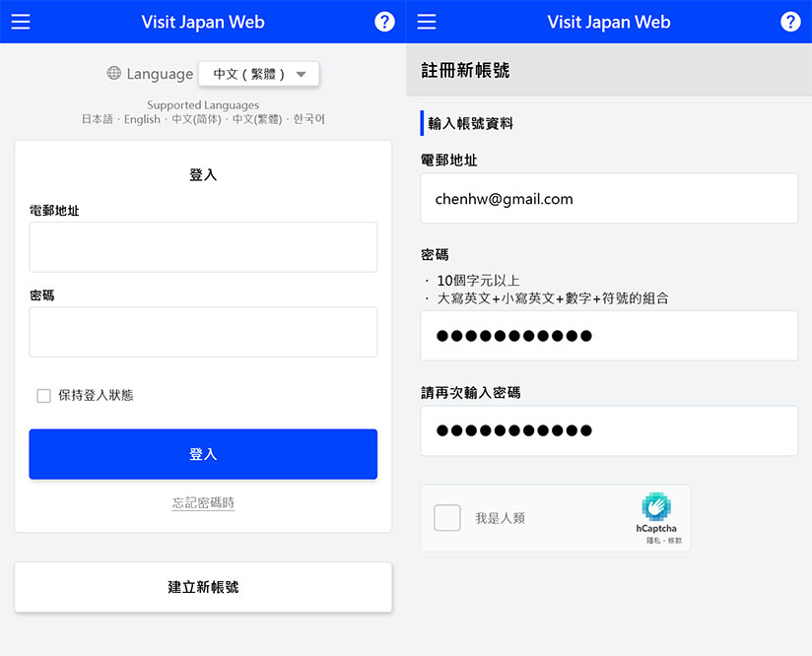Click the '日本語' text in the supported languages line
812x656 pixels.
[98, 119]
